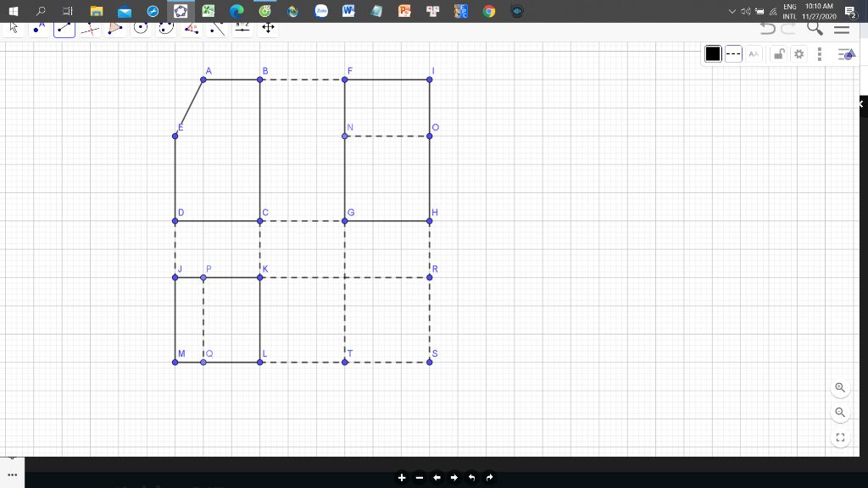
Task: Open Windows taskbar search
Action: [41, 11]
